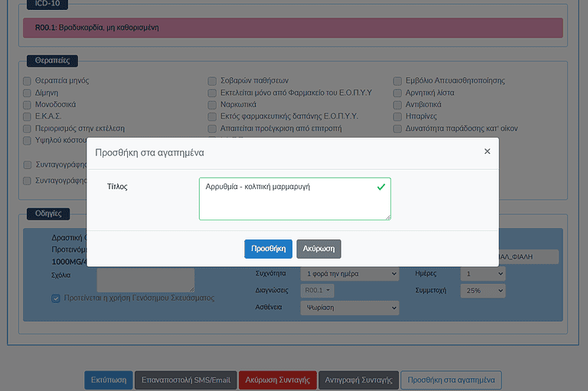The image size is (588, 391).
Task: Open the Συμμετοχή 25% dropdown
Action: click(482, 291)
